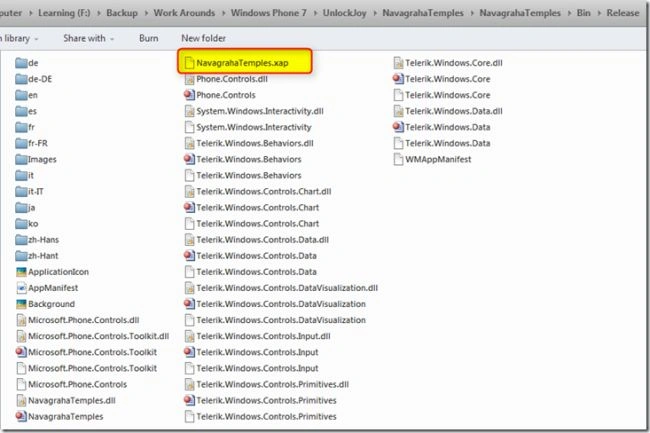The width and height of the screenshot is (650, 433).
Task: Go to Work Arounds in the address bar
Action: click(184, 13)
